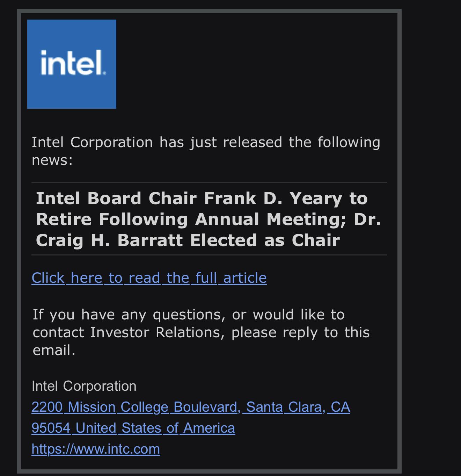Screen dimensions: 461x476
Task: Click the word 'news:' in the intro
Action: [52, 160]
